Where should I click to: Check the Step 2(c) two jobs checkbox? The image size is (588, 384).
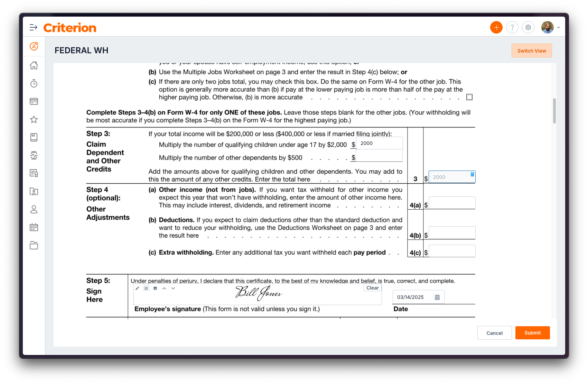469,97
